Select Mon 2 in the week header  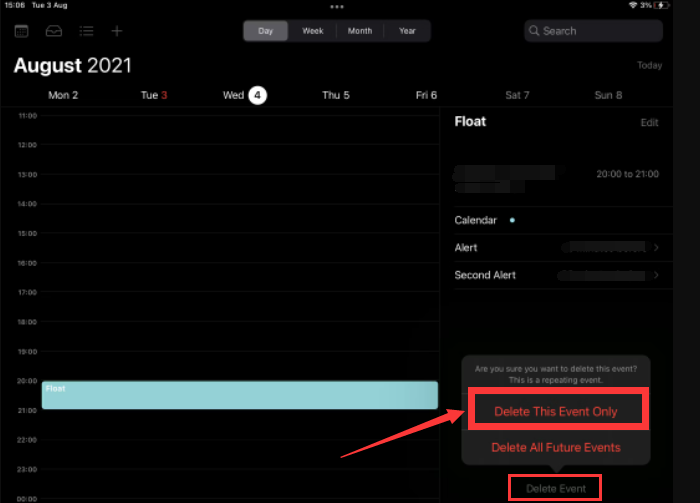tap(63, 95)
